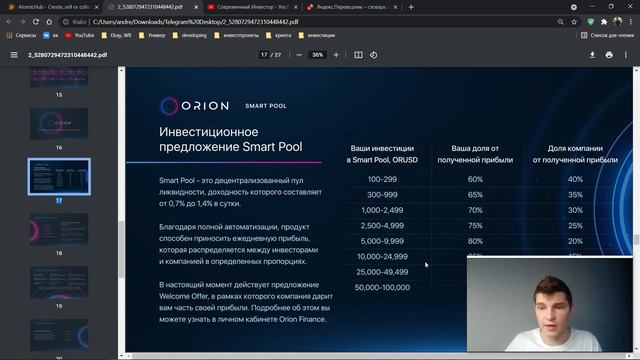
Task: Select page 16 thumbnail
Action: 59,124
